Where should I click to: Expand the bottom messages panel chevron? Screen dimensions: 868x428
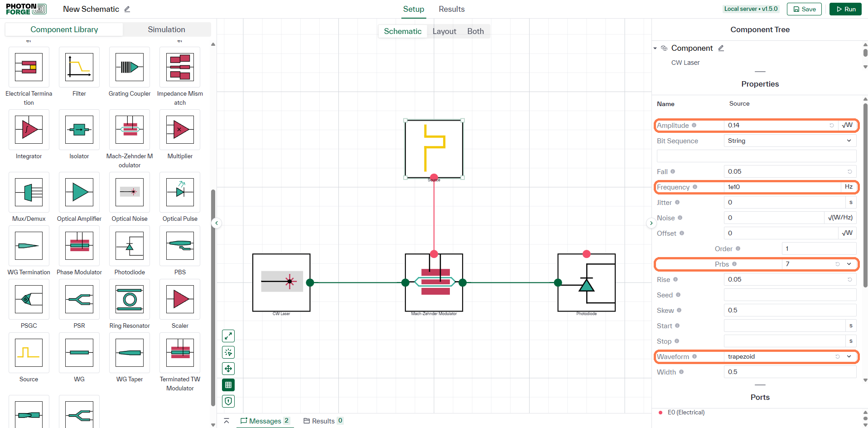227,421
